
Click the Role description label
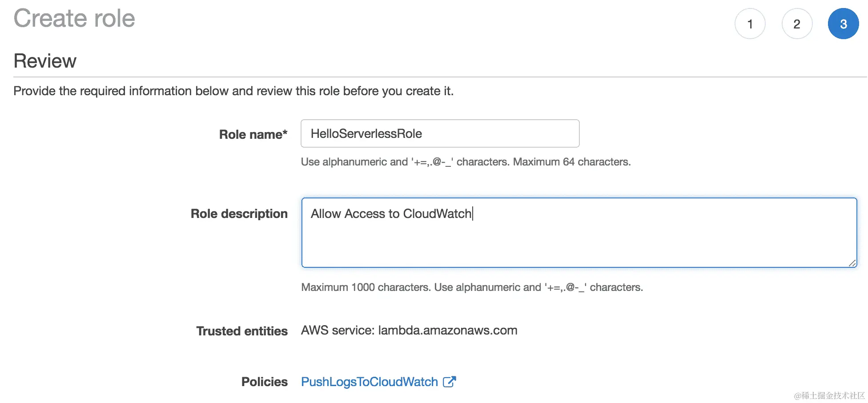(239, 214)
